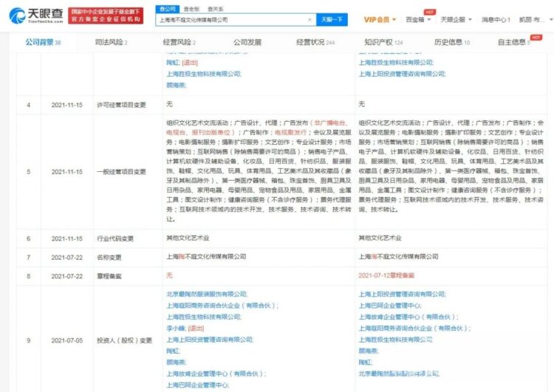
Task: Open the 天眼企服 dropdown menu
Action: 456,19
